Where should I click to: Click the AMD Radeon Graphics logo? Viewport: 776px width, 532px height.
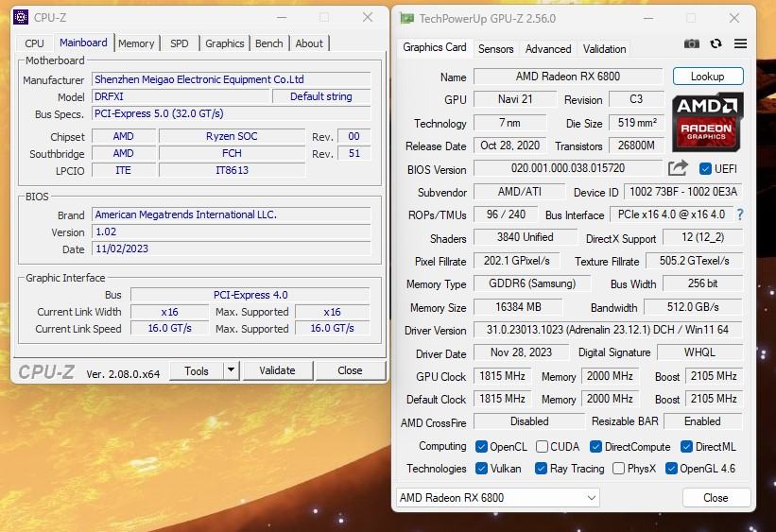click(x=706, y=122)
